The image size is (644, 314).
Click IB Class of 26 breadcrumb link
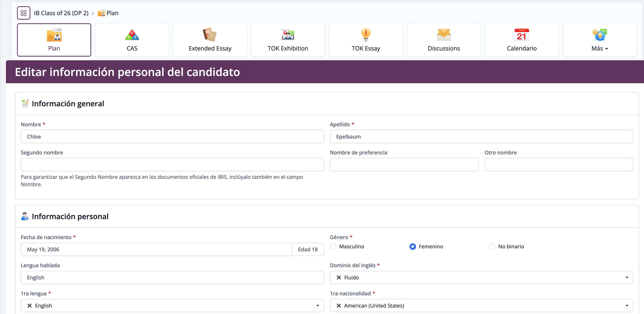point(61,13)
